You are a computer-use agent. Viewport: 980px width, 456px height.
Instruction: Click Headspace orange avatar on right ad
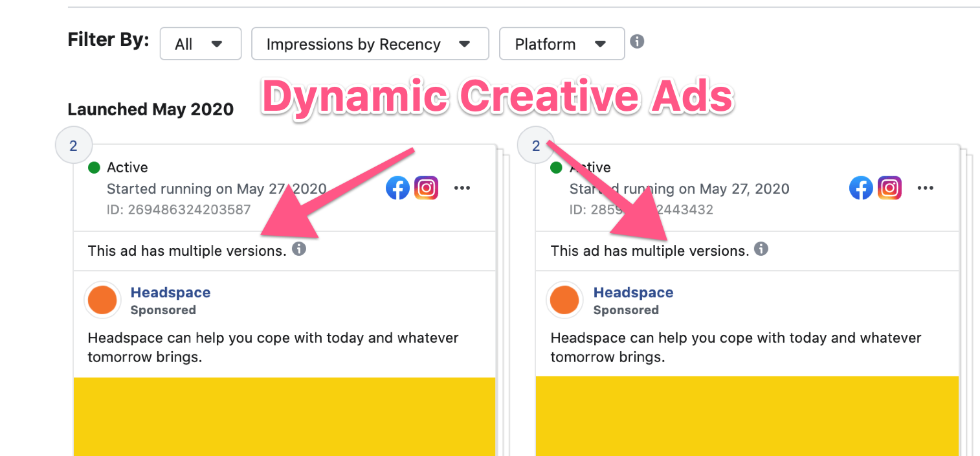(x=565, y=301)
